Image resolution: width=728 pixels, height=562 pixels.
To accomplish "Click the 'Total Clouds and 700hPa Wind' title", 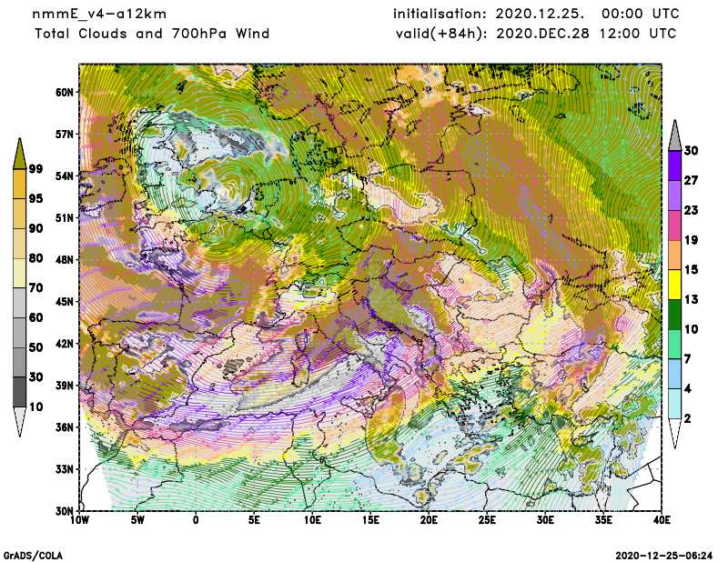I will [x=152, y=34].
